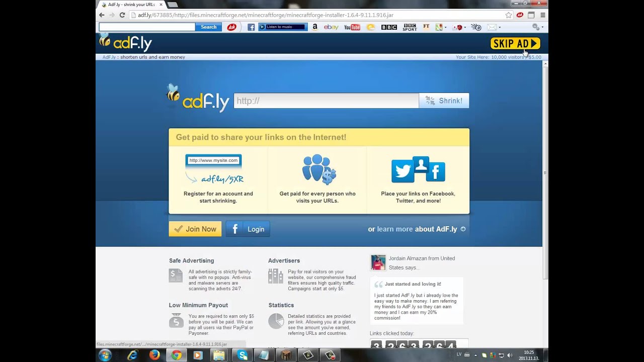Click the taskbar clock showing 10:25

click(529, 355)
